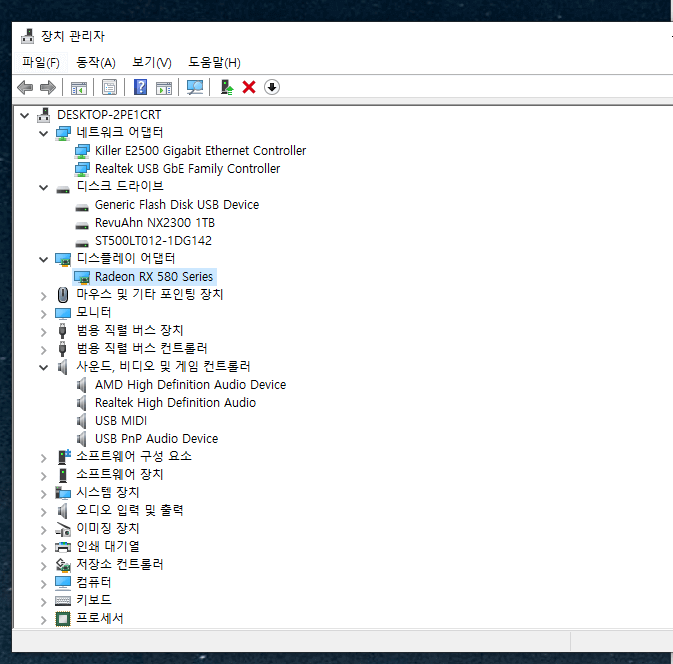Open the 동작(A) menu
The width and height of the screenshot is (673, 664).
pos(96,63)
